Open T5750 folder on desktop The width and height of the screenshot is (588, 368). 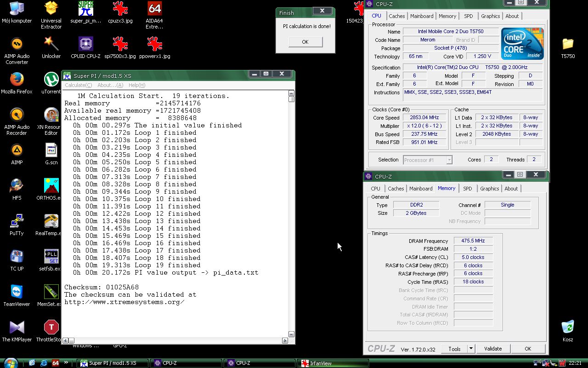[x=568, y=48]
